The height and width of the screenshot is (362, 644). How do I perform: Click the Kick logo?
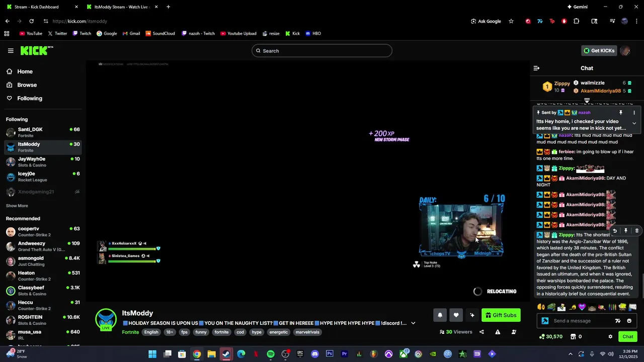click(x=36, y=50)
